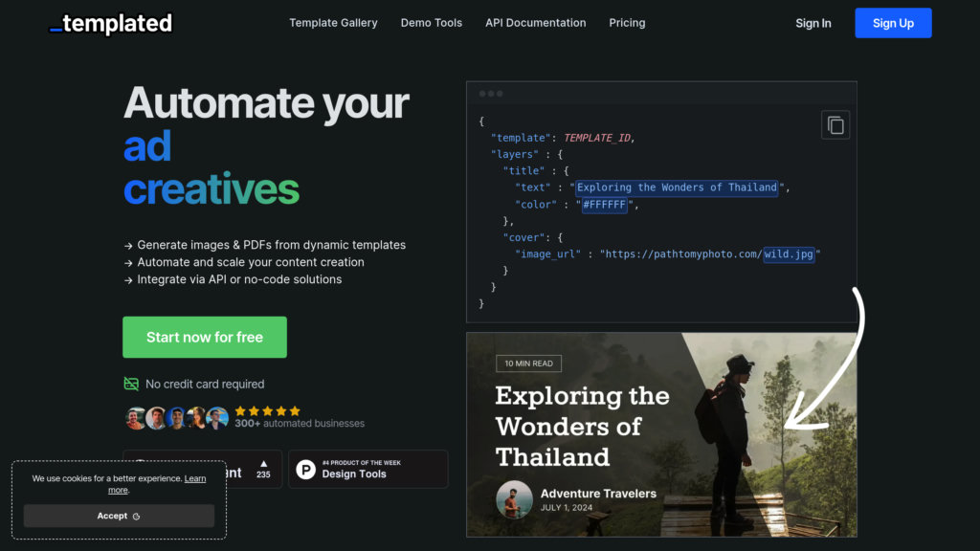This screenshot has width=980, height=551.
Task: Click the upvote triangle above 235
Action: coord(264,464)
